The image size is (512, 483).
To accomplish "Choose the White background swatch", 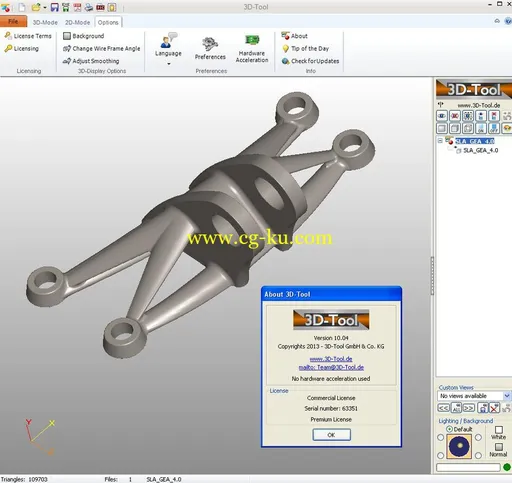I will [499, 430].
